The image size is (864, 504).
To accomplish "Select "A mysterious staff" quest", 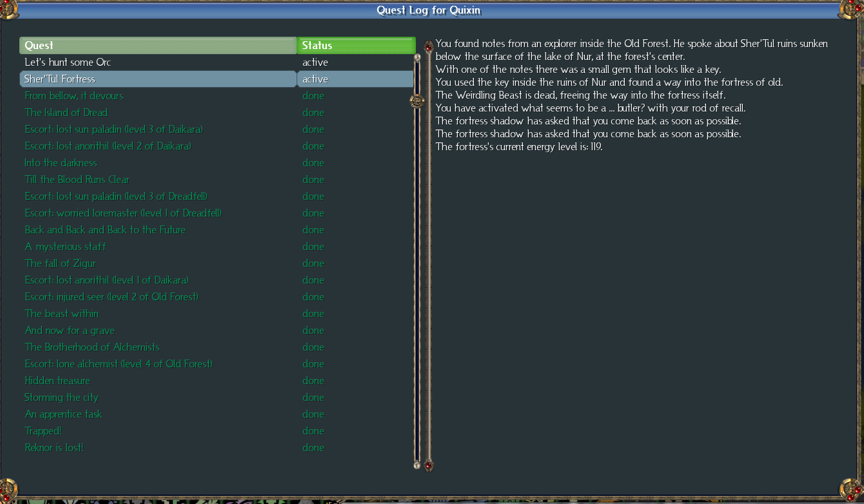I will tap(158, 247).
